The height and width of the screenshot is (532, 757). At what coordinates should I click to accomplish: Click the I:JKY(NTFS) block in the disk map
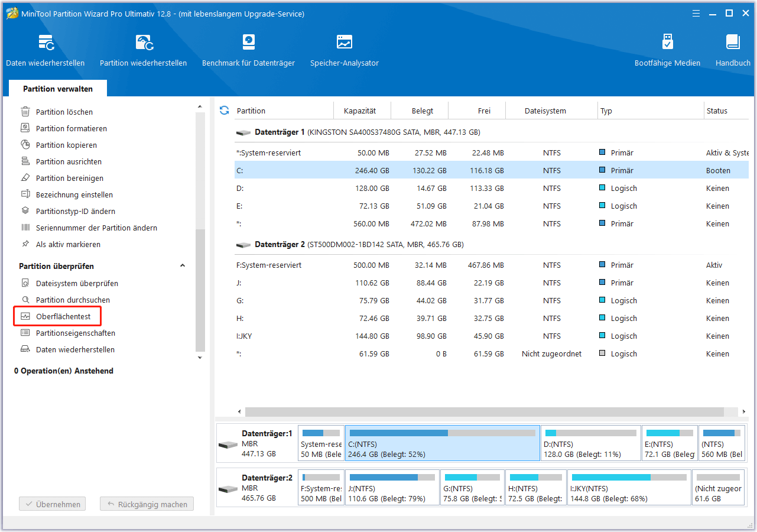click(x=629, y=488)
